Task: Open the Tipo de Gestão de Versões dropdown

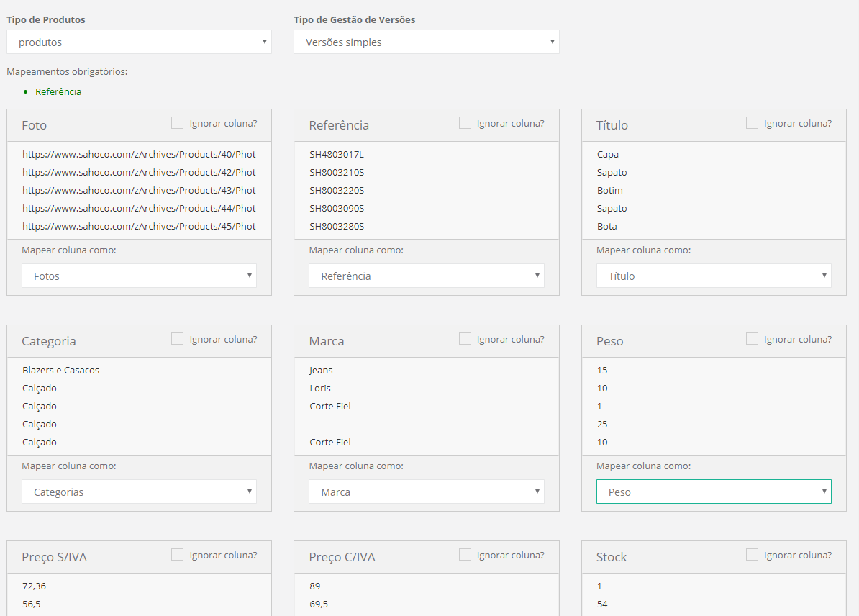Action: click(x=426, y=42)
